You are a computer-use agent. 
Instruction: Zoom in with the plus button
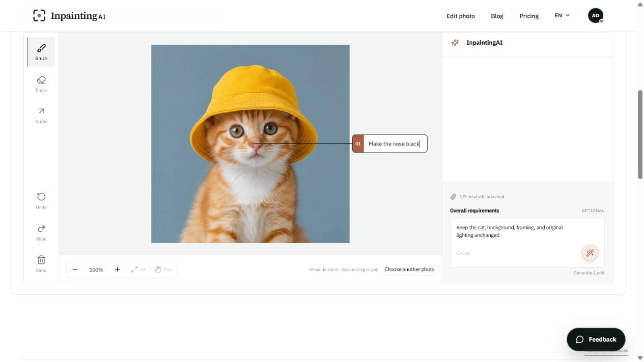click(x=117, y=269)
